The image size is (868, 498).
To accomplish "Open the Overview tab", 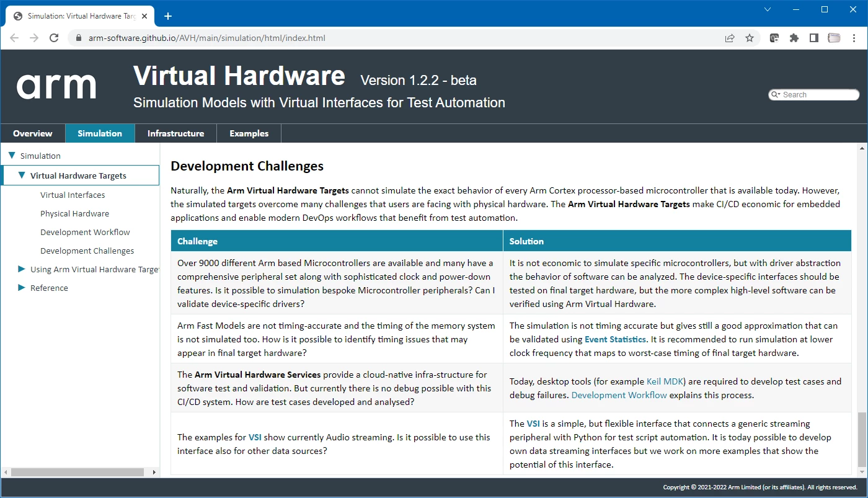I will click(x=33, y=133).
